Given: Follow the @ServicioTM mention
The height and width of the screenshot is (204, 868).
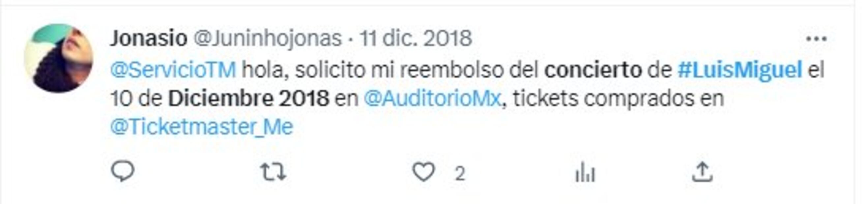Looking at the screenshot, I should 173,70.
